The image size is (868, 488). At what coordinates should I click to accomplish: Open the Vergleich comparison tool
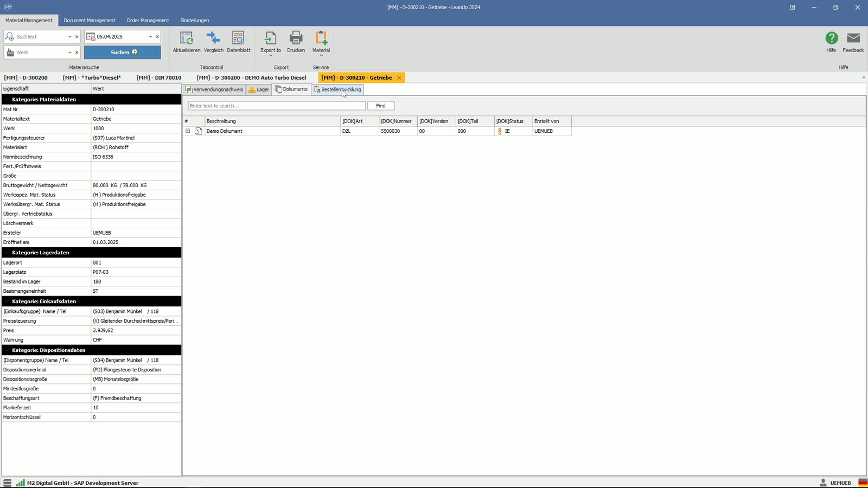point(214,42)
